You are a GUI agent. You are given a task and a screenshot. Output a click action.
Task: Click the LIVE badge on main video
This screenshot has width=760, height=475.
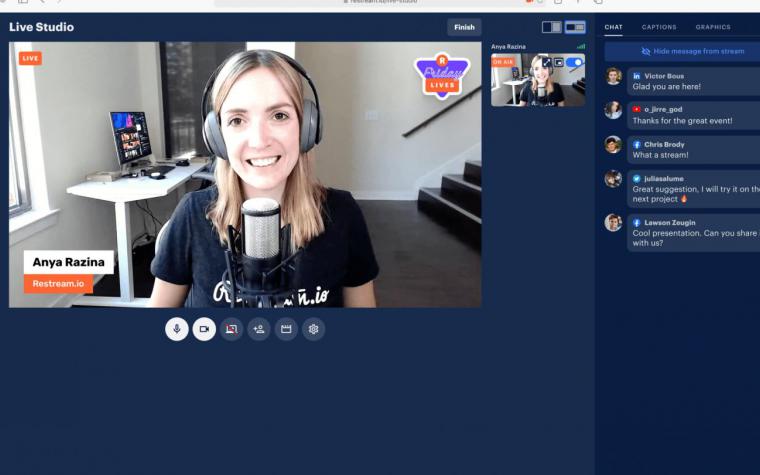point(30,58)
